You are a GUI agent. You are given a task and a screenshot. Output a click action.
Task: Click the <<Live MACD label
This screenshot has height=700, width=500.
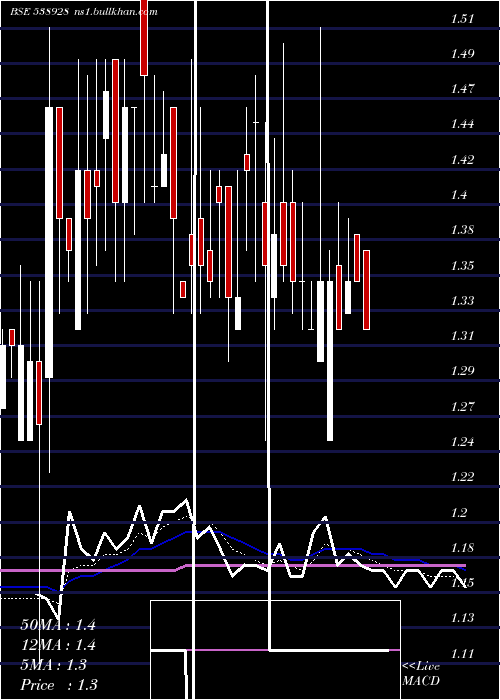tap(421, 673)
